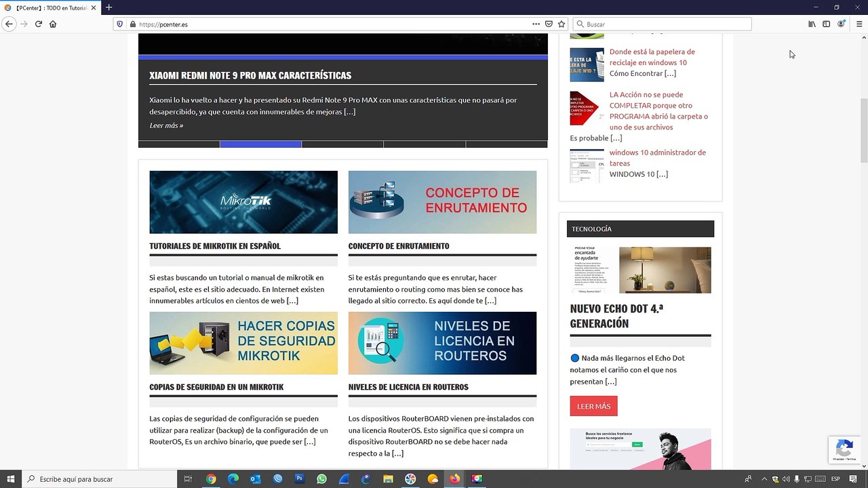Screen dimensions: 868x488
Task: Close the PCenter tab
Action: pyautogui.click(x=93, y=7)
